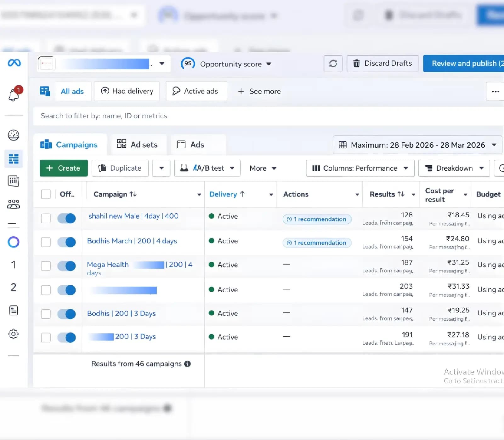Open the three-dots more options button

coord(495,91)
